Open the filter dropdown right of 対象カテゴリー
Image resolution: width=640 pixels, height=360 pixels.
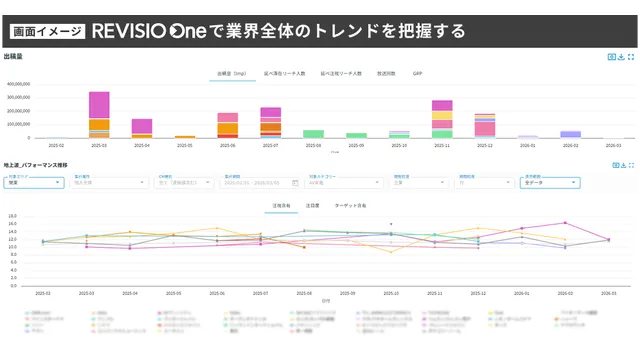tap(419, 183)
